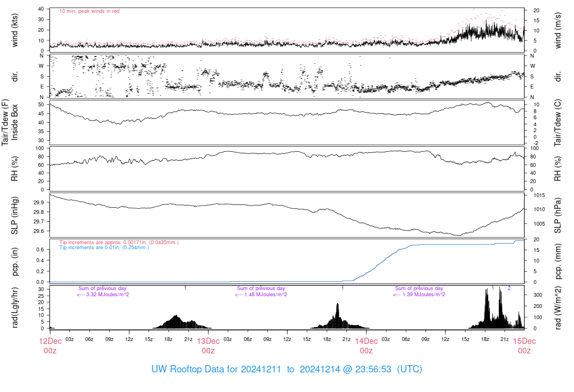574x392 pixels.
Task: Click the '3.32 MJoules/m^2' sum label
Action: 103,295
